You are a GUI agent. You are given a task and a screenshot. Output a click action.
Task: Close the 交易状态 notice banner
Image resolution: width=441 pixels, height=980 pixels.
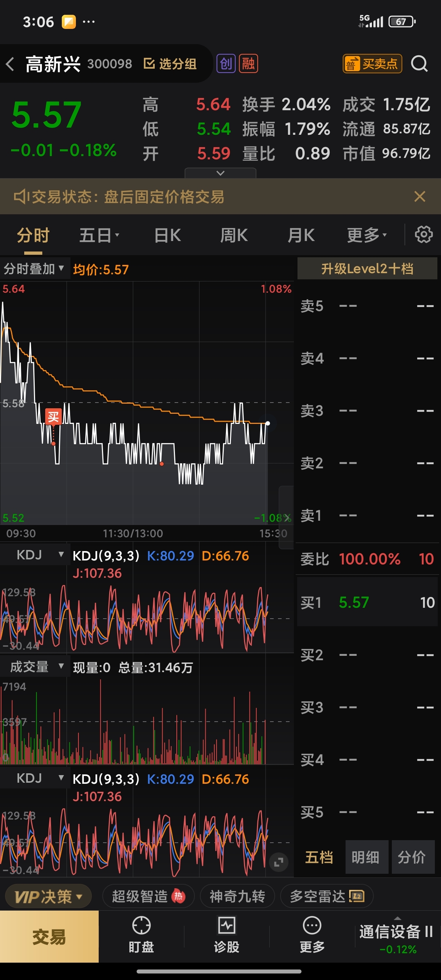coord(420,197)
